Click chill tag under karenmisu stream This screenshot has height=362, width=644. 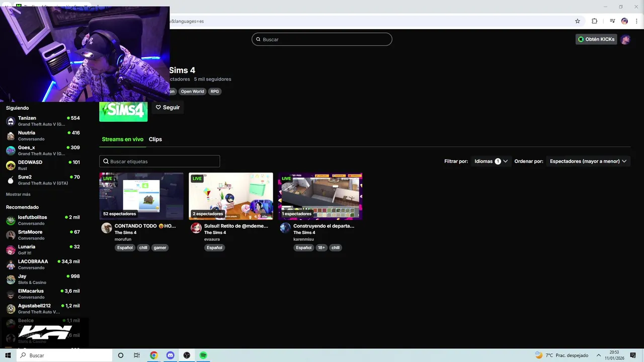336,247
